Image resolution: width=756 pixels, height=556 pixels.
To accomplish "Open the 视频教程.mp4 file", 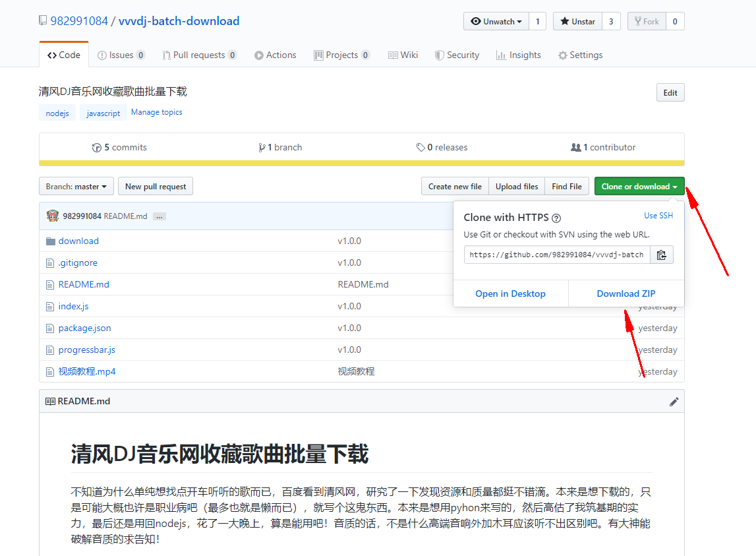I will coord(87,371).
